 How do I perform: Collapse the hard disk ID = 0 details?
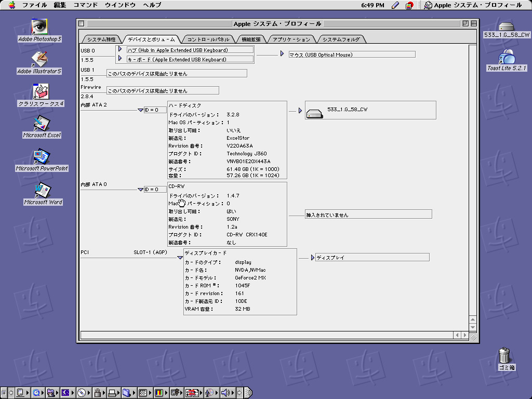click(x=140, y=110)
